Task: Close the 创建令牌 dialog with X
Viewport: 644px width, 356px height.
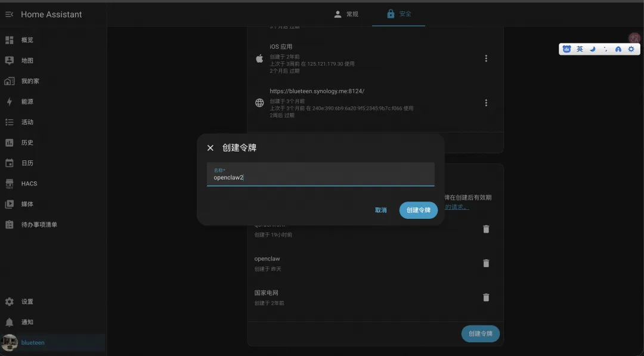Action: click(210, 148)
